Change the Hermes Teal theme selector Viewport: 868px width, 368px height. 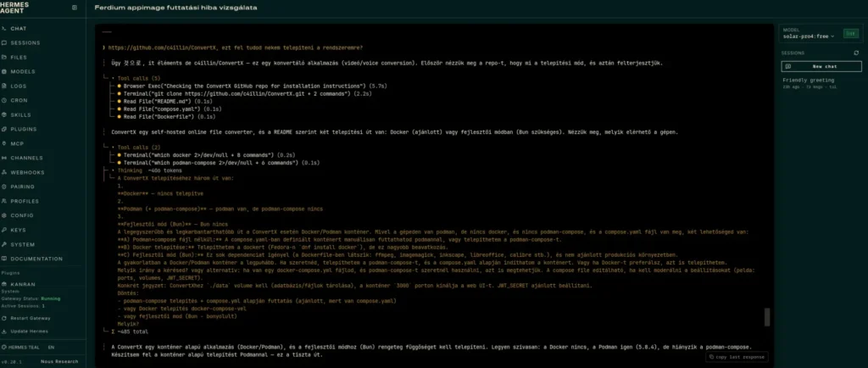[21, 347]
